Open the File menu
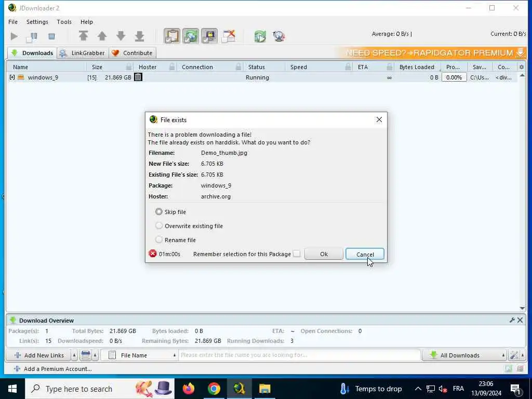 [x=13, y=22]
